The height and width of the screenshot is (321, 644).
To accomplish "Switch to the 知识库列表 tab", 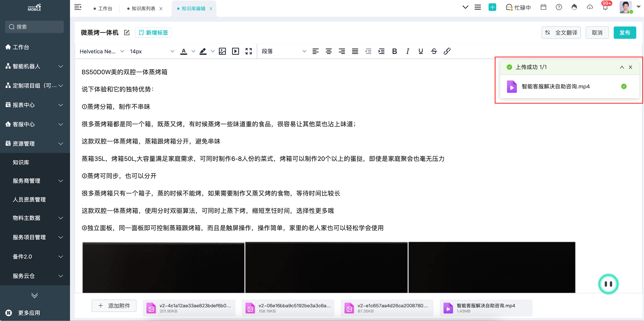I will click(x=143, y=8).
